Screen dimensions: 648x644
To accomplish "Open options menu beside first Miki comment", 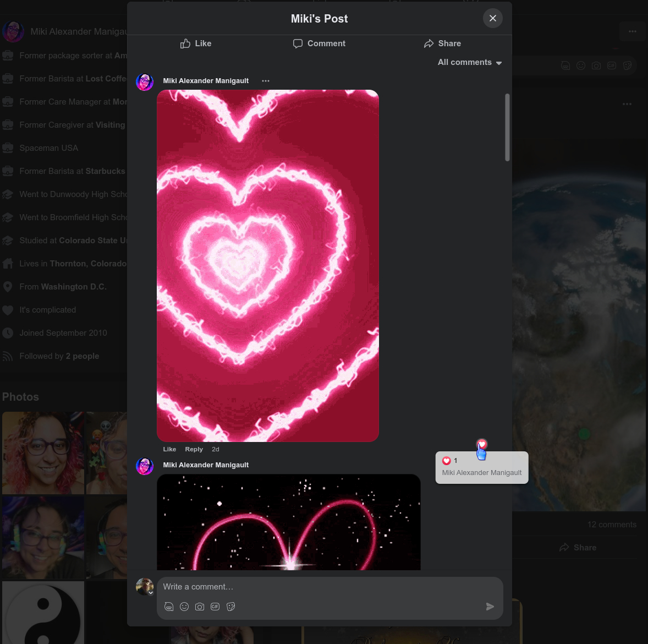I will click(266, 81).
